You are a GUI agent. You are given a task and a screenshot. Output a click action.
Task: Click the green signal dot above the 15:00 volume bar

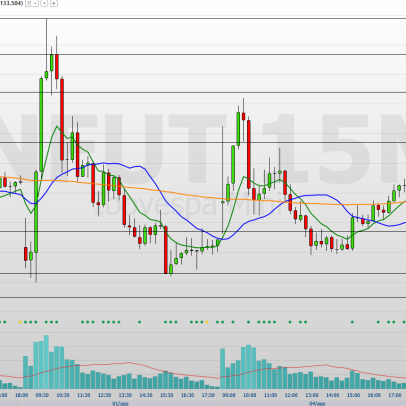(352, 322)
